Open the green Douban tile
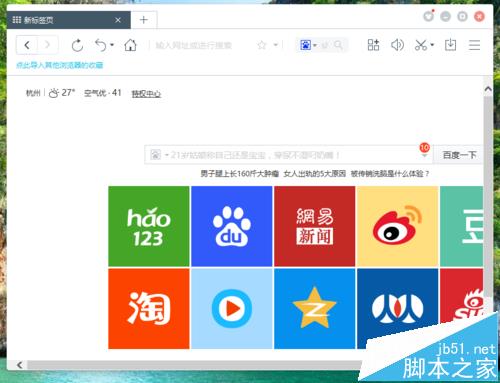The image size is (500, 383). tap(461, 226)
